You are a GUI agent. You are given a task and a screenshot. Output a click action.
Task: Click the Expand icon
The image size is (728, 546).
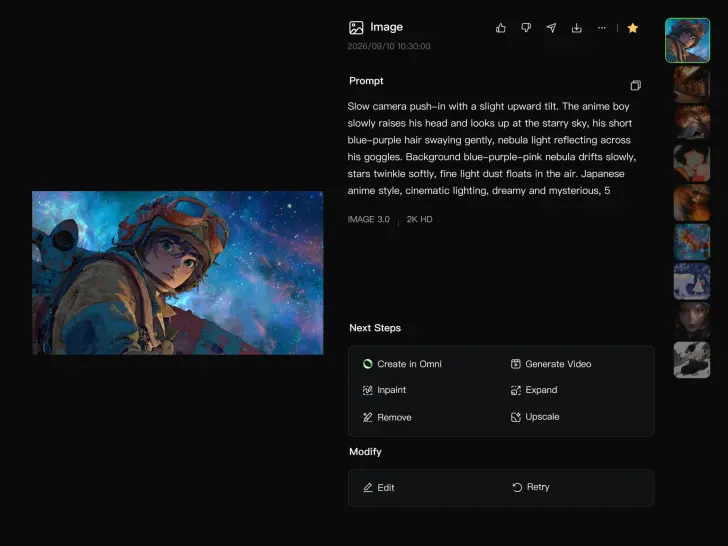[x=515, y=390]
